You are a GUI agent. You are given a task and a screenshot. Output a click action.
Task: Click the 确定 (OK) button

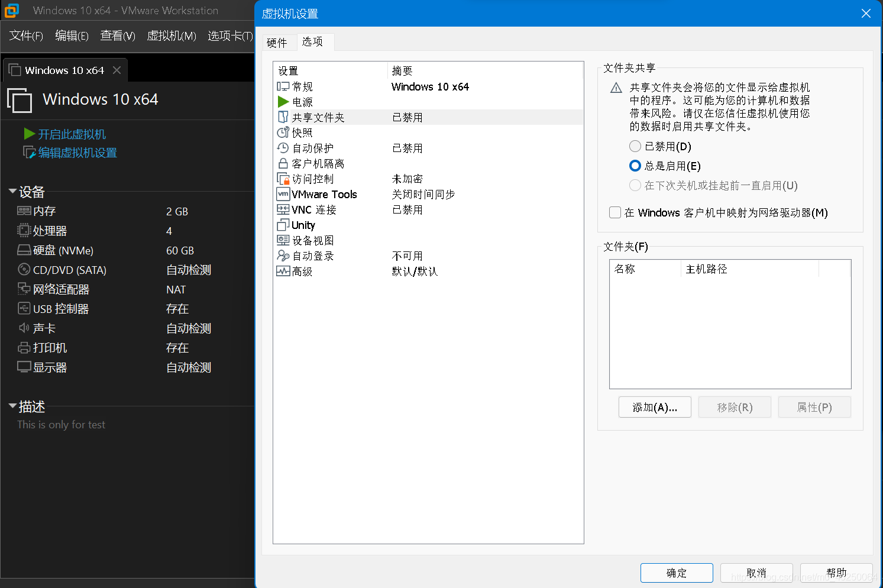[x=677, y=573]
